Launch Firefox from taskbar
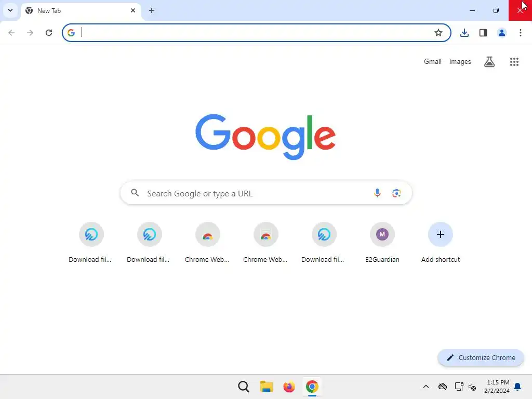Image resolution: width=532 pixels, height=399 pixels. coord(289,387)
